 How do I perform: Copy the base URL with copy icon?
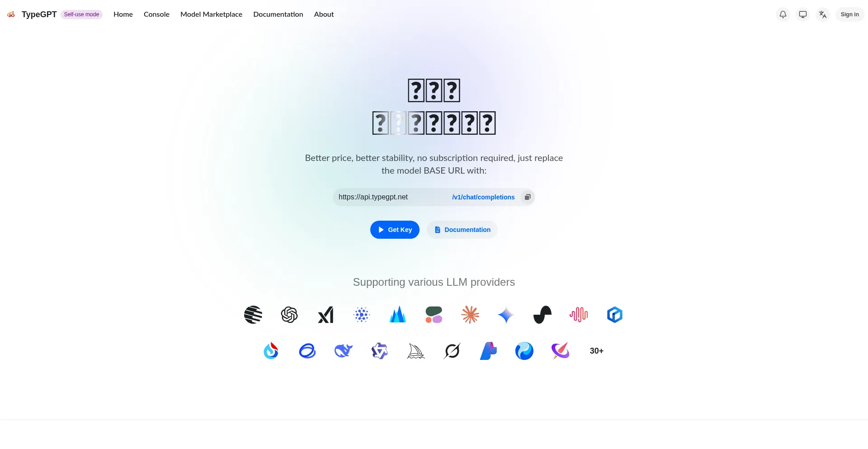point(527,197)
